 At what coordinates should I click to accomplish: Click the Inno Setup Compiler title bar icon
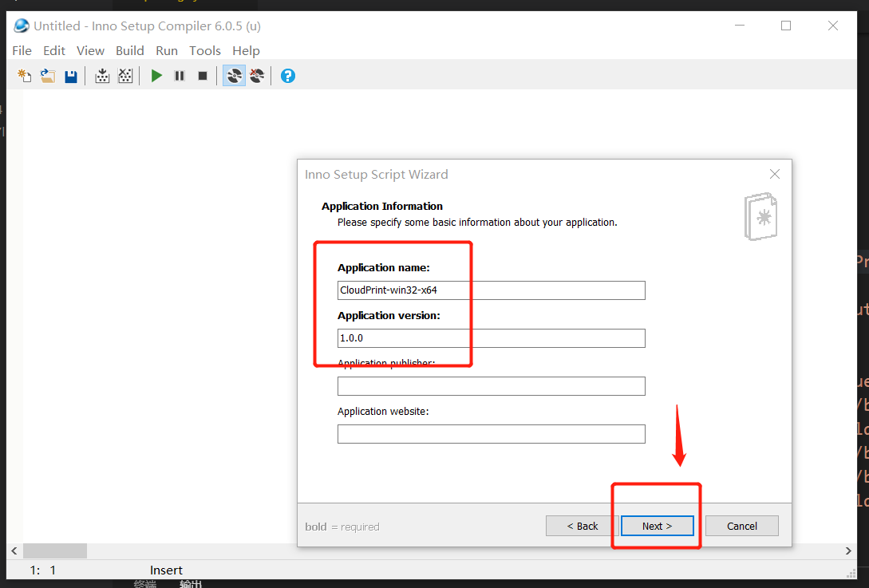point(21,26)
